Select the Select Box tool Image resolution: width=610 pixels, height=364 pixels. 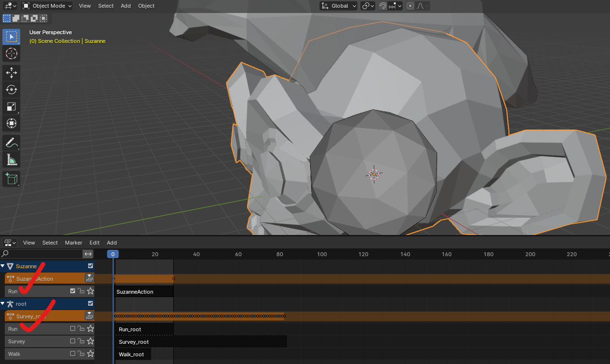coord(12,37)
